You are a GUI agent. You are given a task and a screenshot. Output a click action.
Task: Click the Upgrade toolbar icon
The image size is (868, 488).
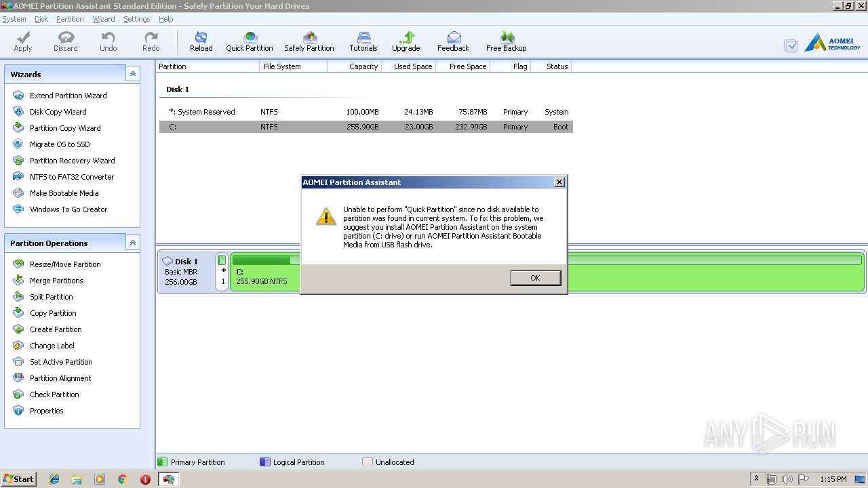coord(406,41)
